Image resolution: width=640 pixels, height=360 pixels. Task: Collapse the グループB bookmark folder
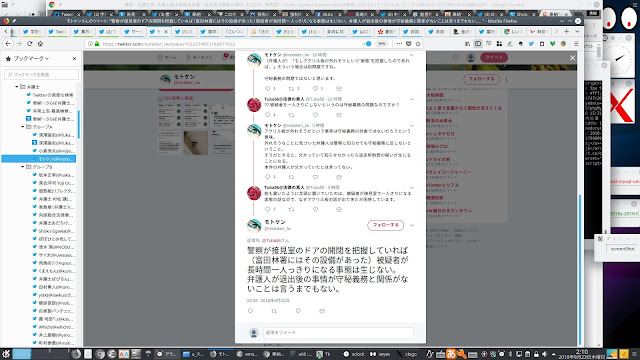(23, 167)
